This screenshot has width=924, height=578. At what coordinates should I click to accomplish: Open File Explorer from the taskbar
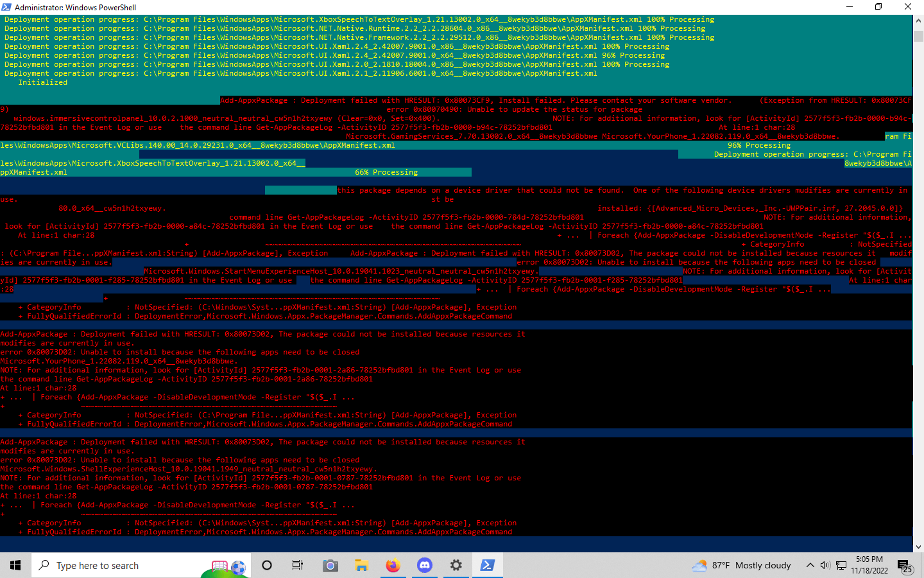[361, 565]
